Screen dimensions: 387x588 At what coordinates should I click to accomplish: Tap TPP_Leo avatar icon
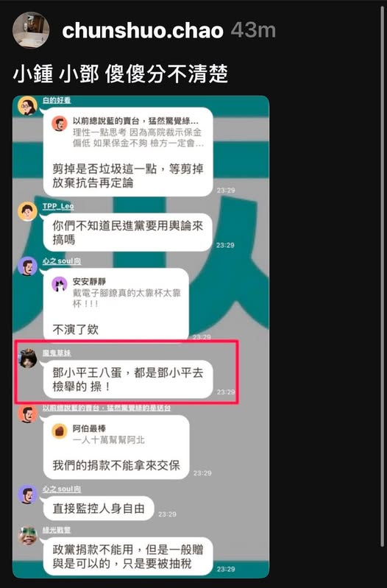[27, 211]
